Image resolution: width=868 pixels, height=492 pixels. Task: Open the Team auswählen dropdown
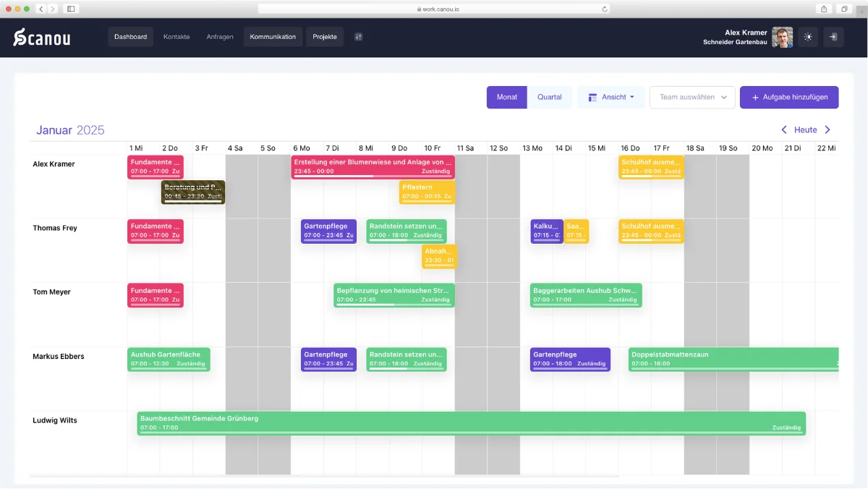point(692,97)
